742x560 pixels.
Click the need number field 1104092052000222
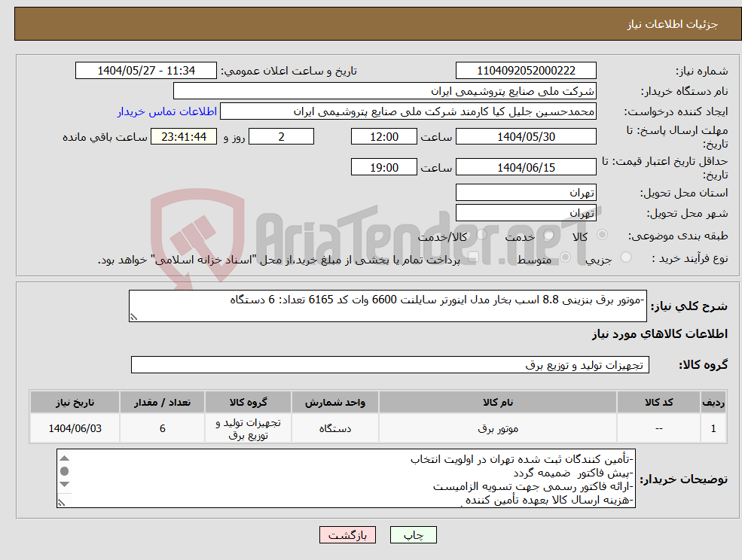click(526, 71)
